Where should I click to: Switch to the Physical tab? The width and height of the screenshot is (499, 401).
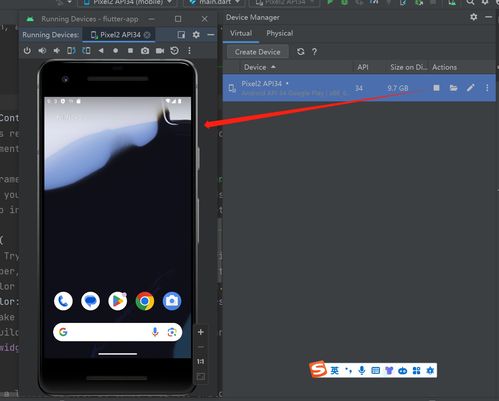[x=280, y=33]
